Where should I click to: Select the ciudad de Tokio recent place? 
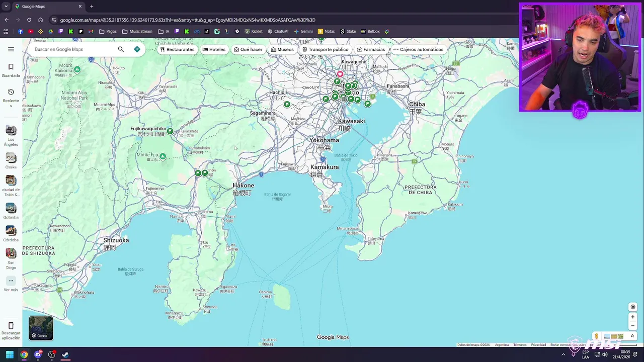11,186
